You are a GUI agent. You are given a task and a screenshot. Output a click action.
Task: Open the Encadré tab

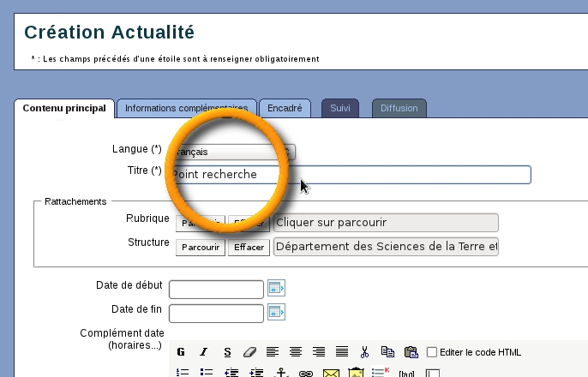284,109
